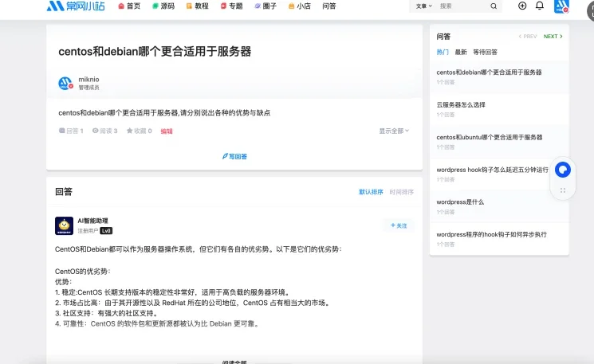Click the 管理成员 role label
Screen dimensions: 594x364
point(89,88)
